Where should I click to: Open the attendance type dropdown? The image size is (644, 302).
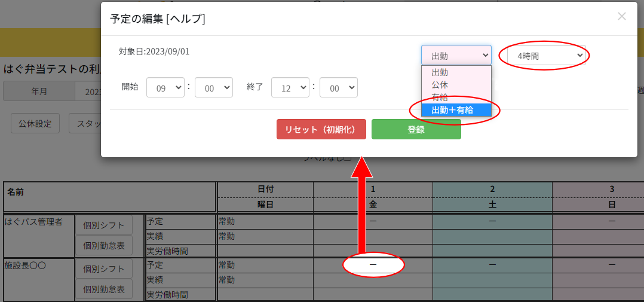(456, 56)
